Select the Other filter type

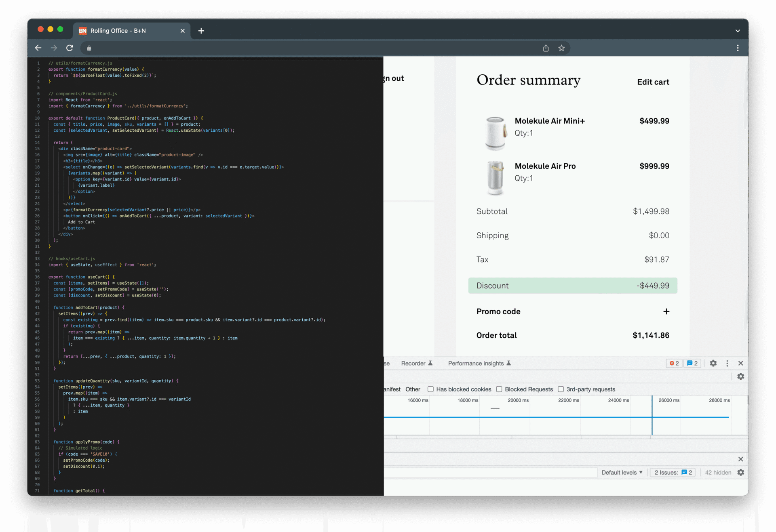point(413,389)
